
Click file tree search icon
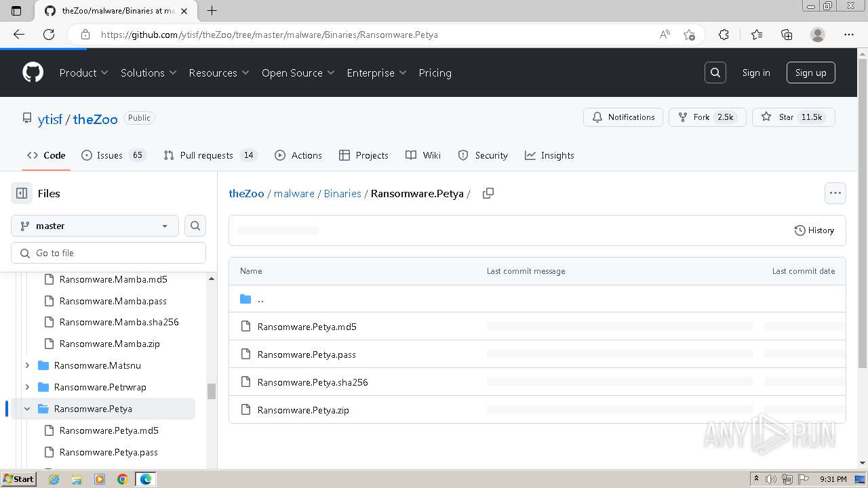pos(195,226)
